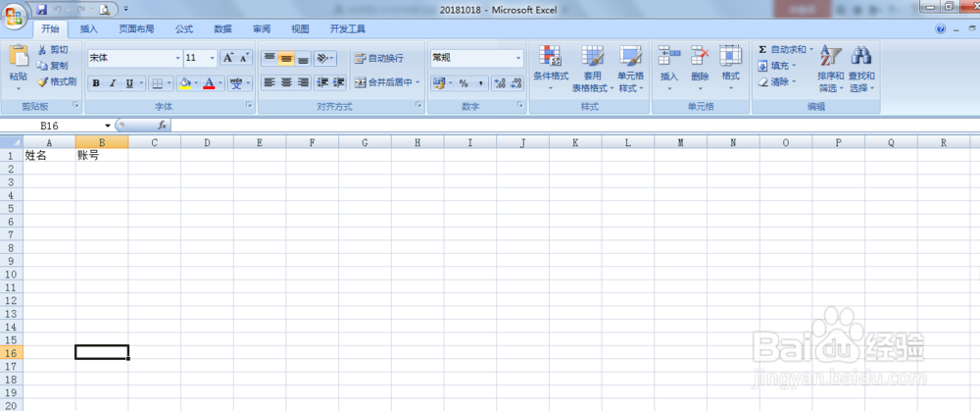Apply cell borders icon
Image resolution: width=980 pixels, height=411 pixels.
(x=158, y=83)
